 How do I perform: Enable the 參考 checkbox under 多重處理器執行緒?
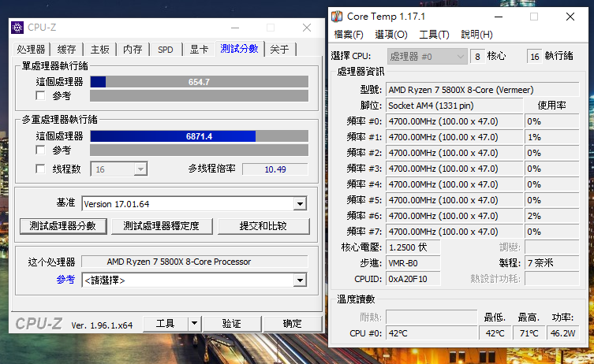40,150
